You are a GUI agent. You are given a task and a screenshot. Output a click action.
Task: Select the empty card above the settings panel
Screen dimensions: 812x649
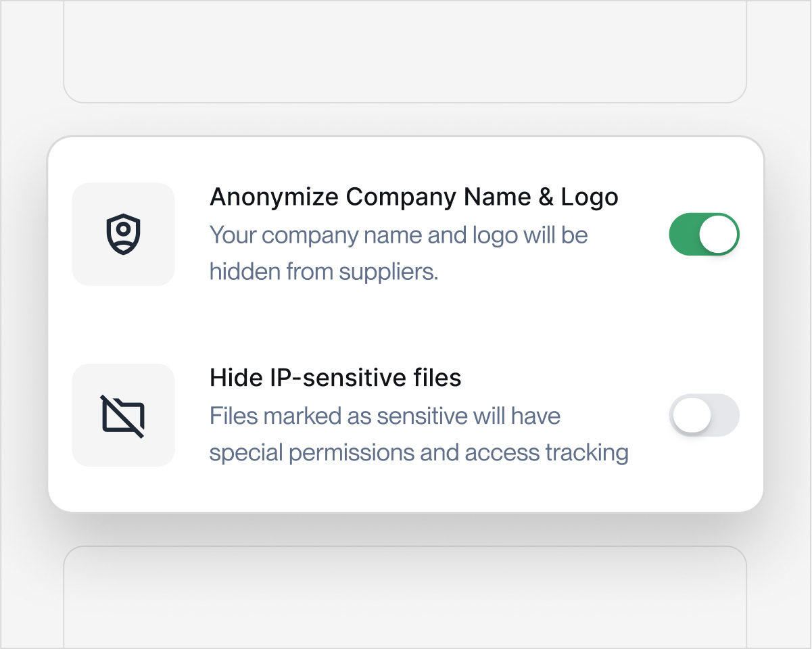(x=404, y=51)
